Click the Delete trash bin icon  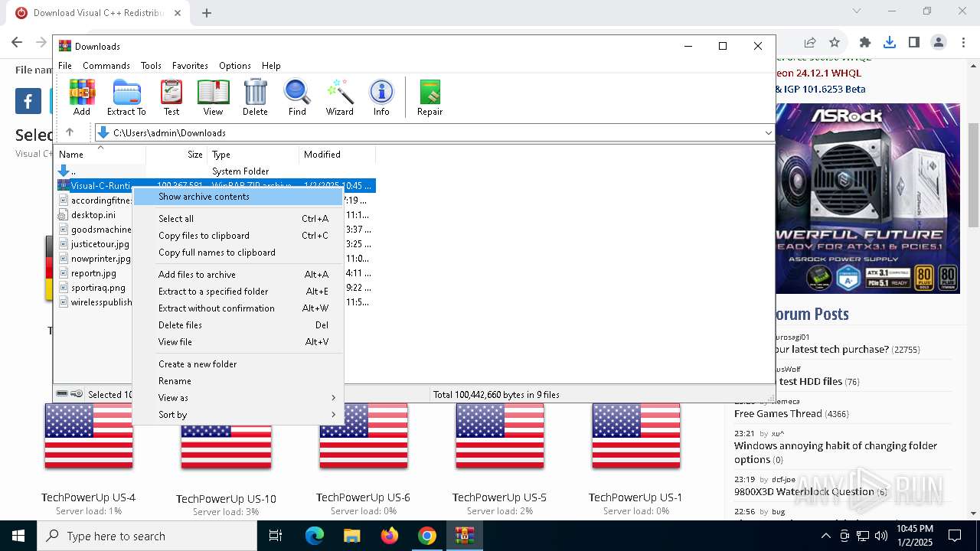(x=255, y=97)
